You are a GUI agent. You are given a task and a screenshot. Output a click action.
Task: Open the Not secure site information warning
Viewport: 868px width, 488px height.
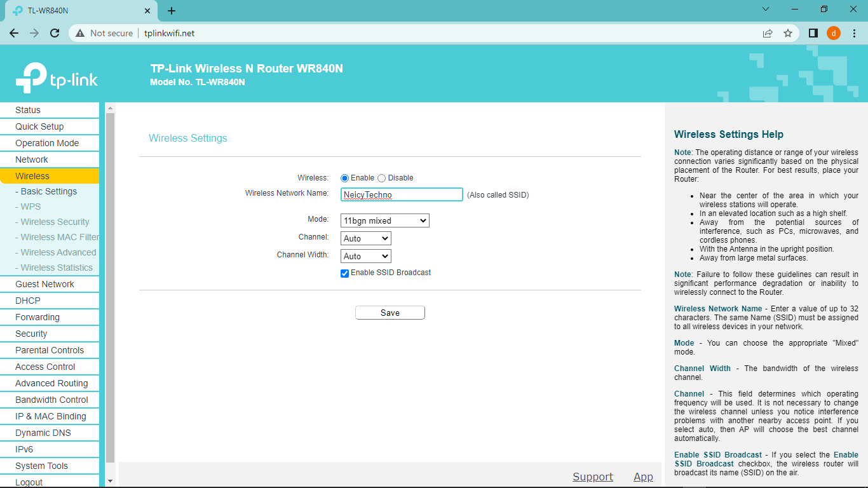(105, 33)
